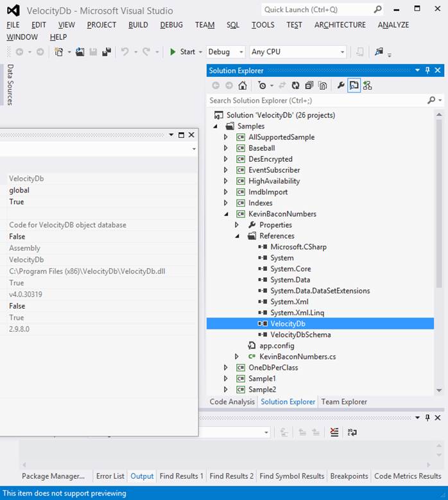Open the FILE menu
448x500 pixels.
13,25
